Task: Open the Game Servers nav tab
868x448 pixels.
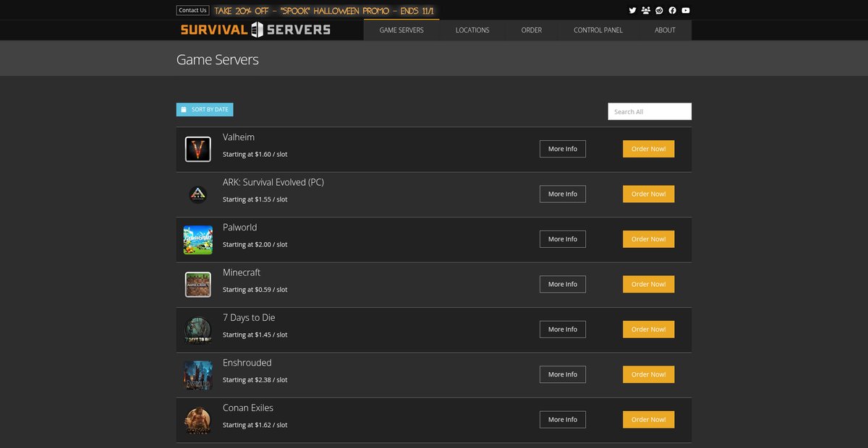Action: pyautogui.click(x=401, y=30)
